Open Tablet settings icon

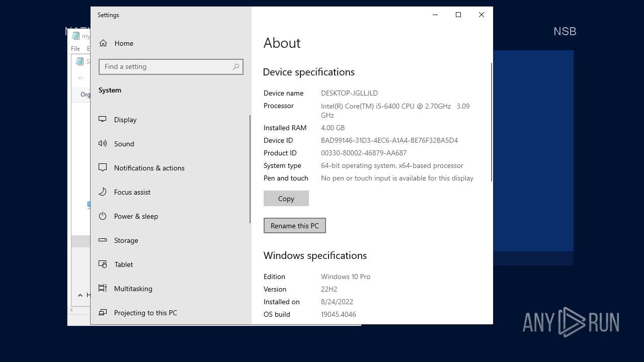(x=103, y=264)
